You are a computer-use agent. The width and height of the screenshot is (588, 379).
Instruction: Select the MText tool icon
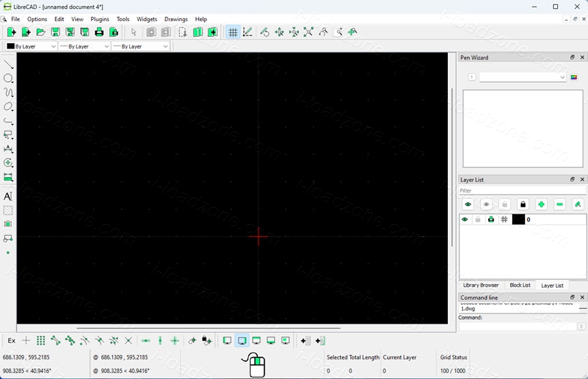[x=8, y=196]
